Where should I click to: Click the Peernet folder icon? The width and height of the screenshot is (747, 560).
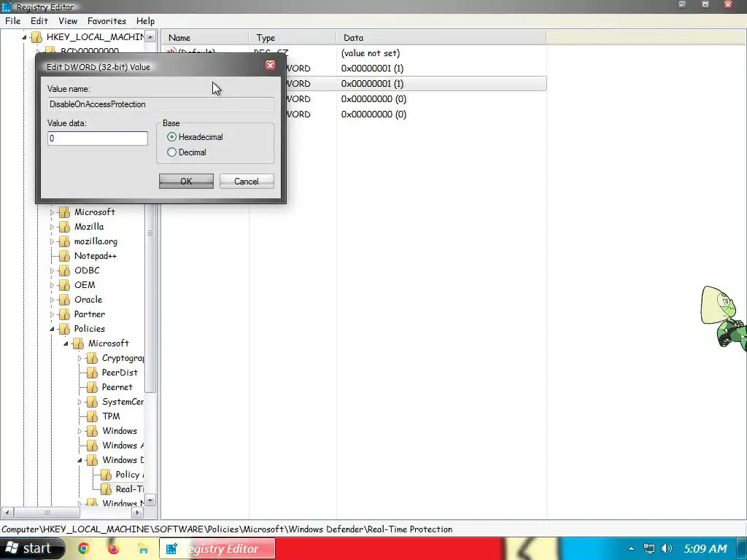(92, 388)
